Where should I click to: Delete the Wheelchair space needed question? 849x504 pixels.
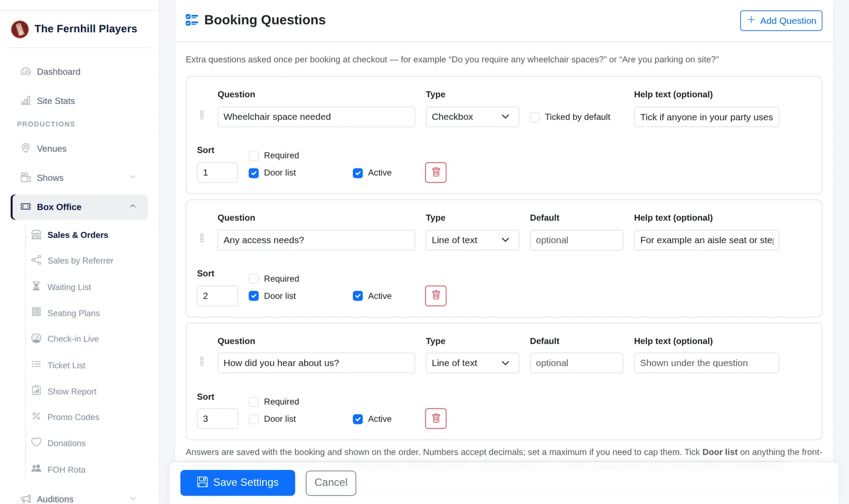pyautogui.click(x=436, y=172)
